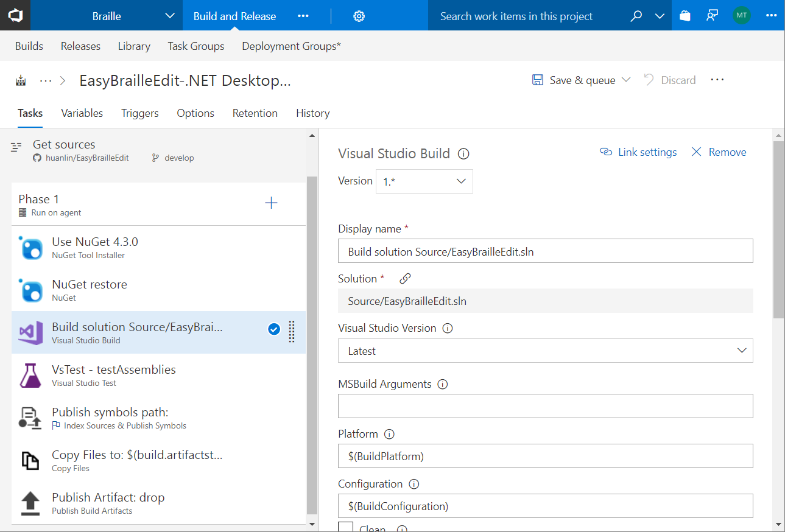Click Save & queue button
This screenshot has width=785, height=532.
pyautogui.click(x=575, y=80)
